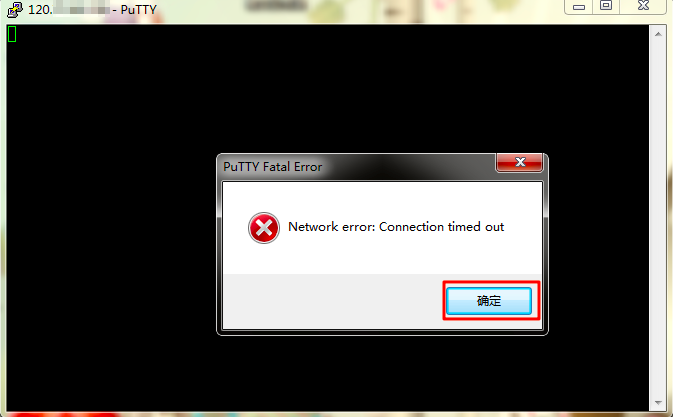This screenshot has width=673, height=417.
Task: Click the '- PuTTY' window title text
Action: coord(134,9)
